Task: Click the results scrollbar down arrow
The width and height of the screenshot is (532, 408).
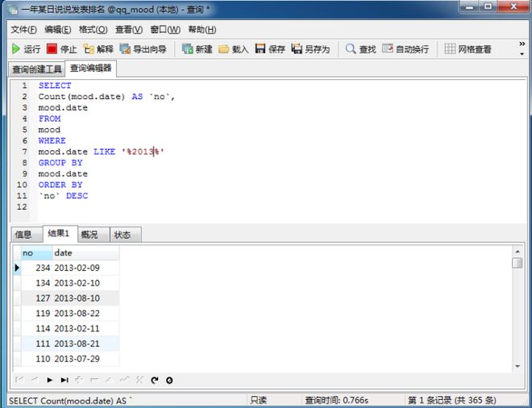Action: [517, 366]
